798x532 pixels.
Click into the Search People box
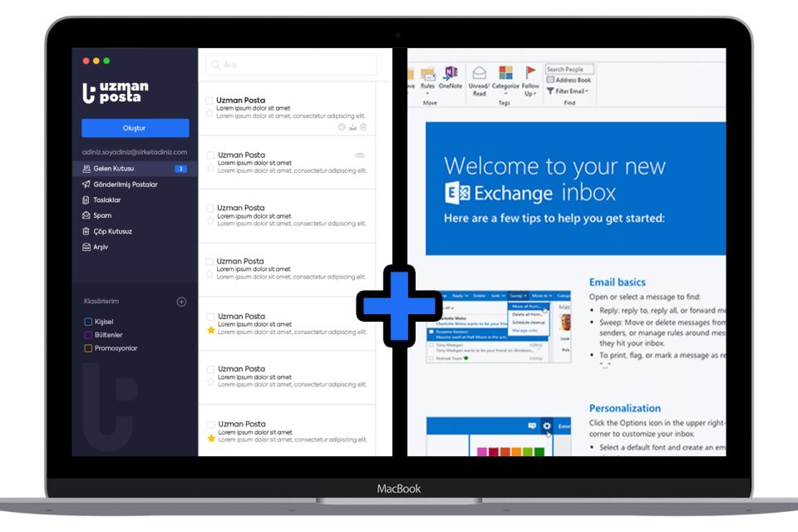click(569, 69)
